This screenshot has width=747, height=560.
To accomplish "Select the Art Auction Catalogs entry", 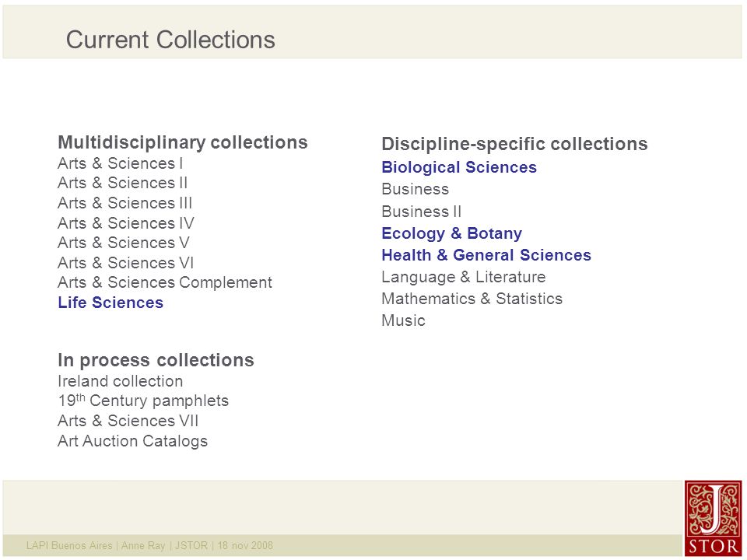I will click(x=132, y=441).
